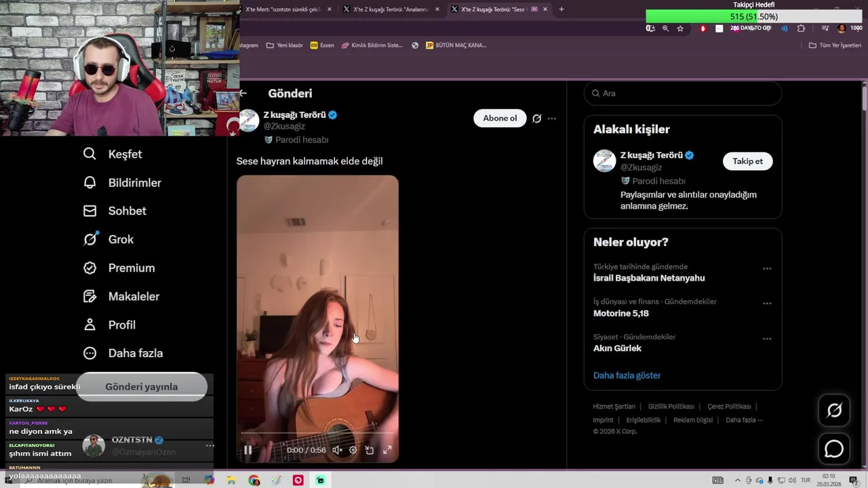868x488 pixels.
Task: Close the X'te Mert tab
Action: [x=330, y=9]
